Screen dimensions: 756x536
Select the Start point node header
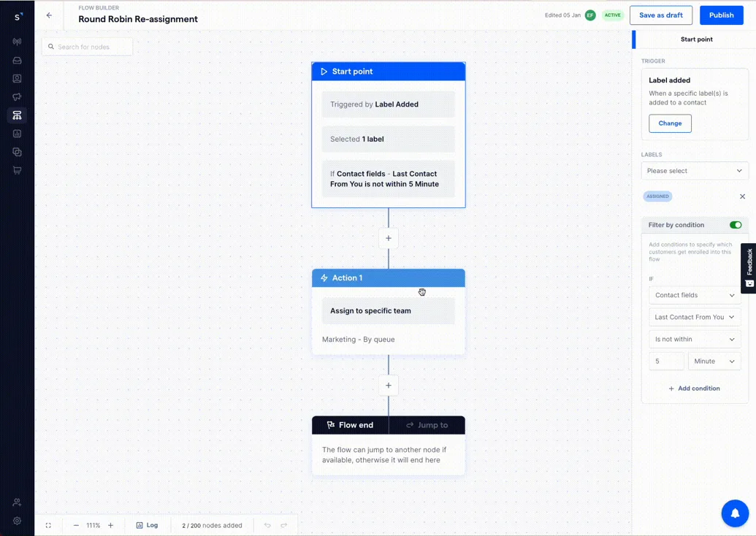[x=389, y=72]
